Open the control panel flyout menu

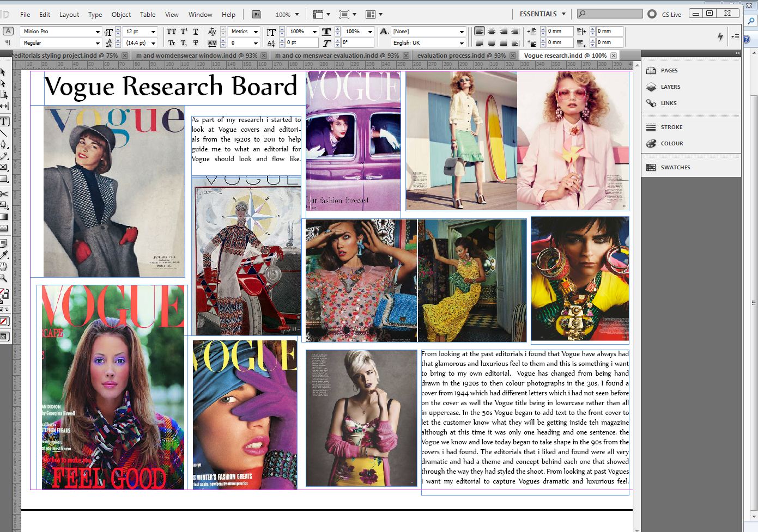tap(735, 36)
